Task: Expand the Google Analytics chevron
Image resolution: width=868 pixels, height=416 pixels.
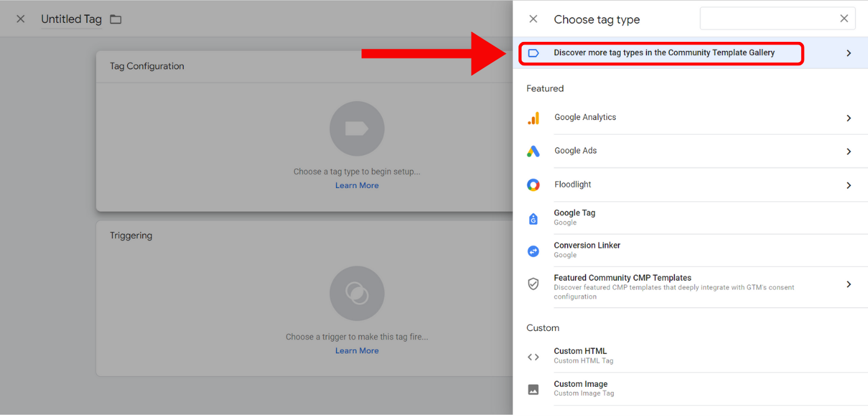Action: click(x=849, y=118)
